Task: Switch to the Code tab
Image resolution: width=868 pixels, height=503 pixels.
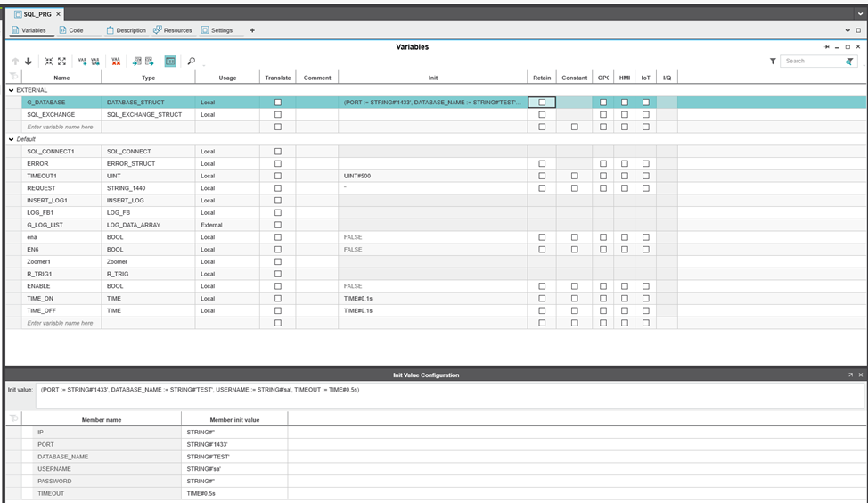Action: 71,30
